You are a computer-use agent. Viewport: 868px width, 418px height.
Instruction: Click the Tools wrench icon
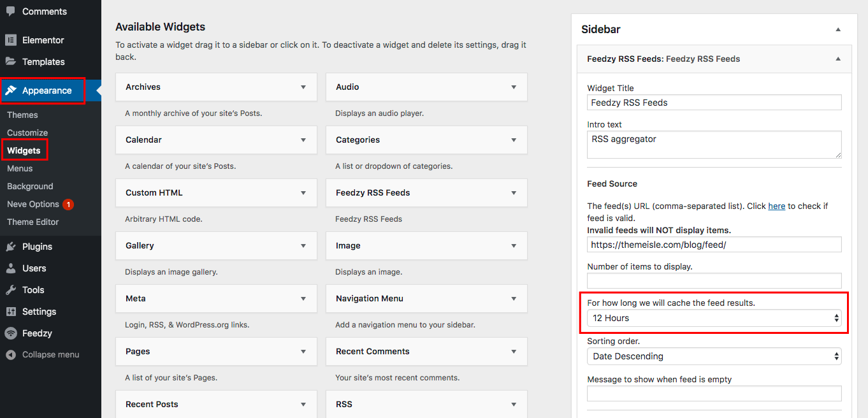click(11, 290)
